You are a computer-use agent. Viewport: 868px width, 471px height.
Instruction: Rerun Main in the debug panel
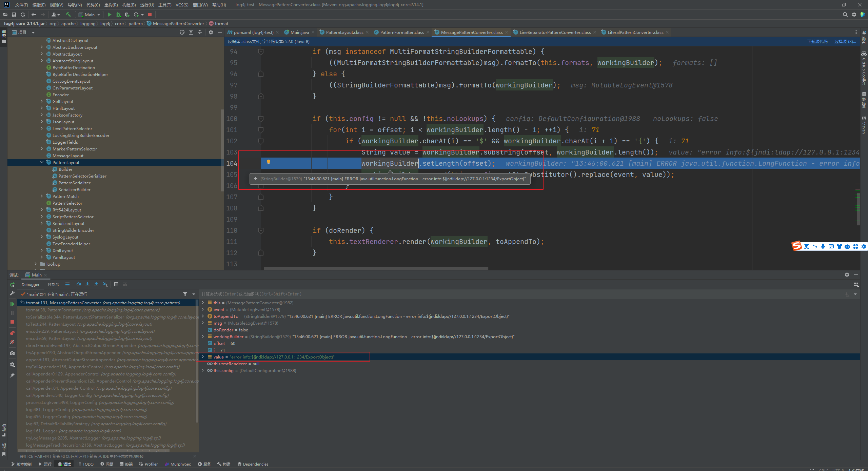tap(12, 285)
